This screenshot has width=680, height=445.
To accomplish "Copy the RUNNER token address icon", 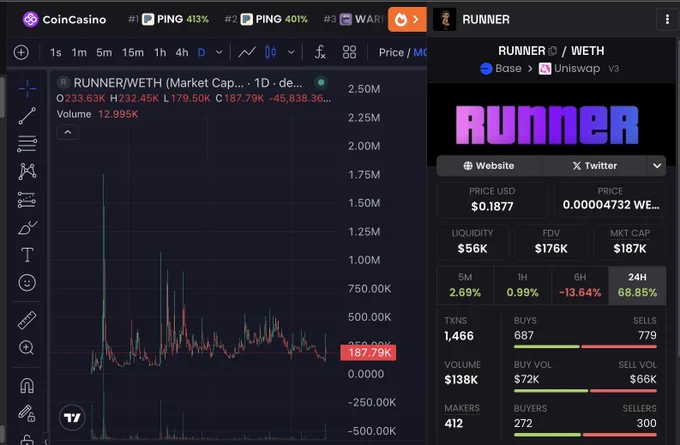I will point(552,51).
